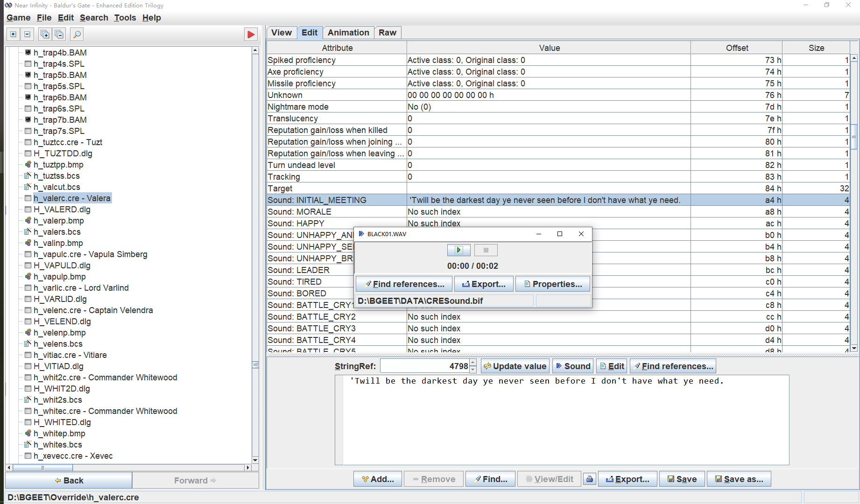860x504 pixels.
Task: Click Find references beside StringRef Edit
Action: coord(673,366)
